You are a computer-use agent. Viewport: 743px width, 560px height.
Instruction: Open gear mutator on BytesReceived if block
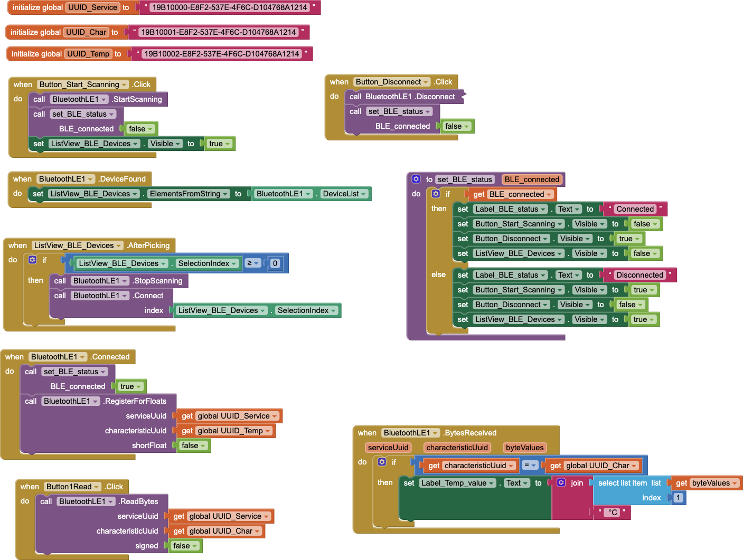point(382,462)
